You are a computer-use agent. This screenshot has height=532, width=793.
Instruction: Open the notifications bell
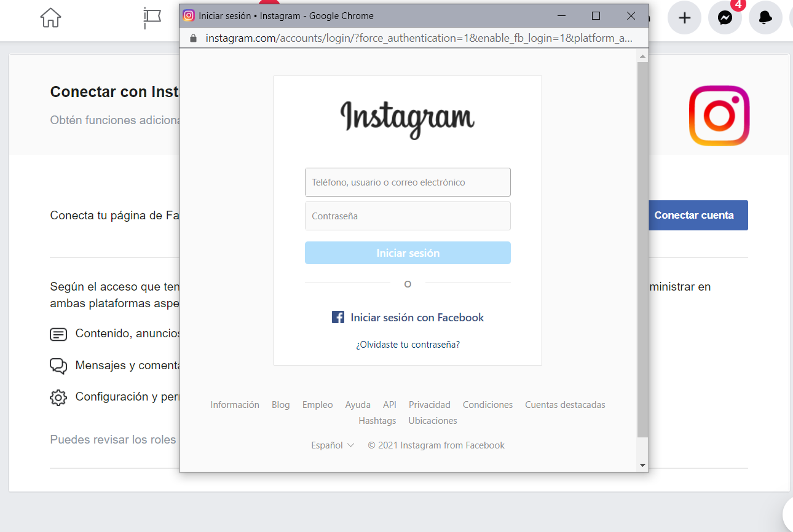click(765, 18)
